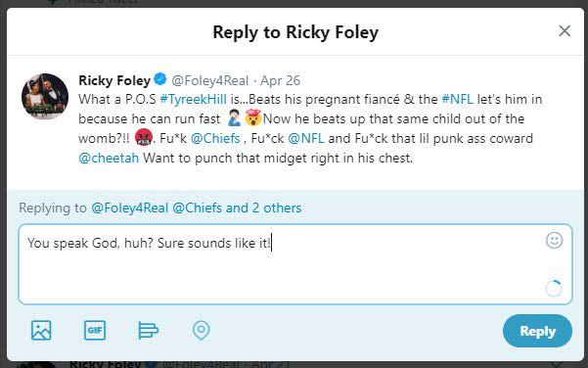Click the blue verified badge
Image resolution: width=588 pixels, height=368 pixels.
tap(160, 79)
